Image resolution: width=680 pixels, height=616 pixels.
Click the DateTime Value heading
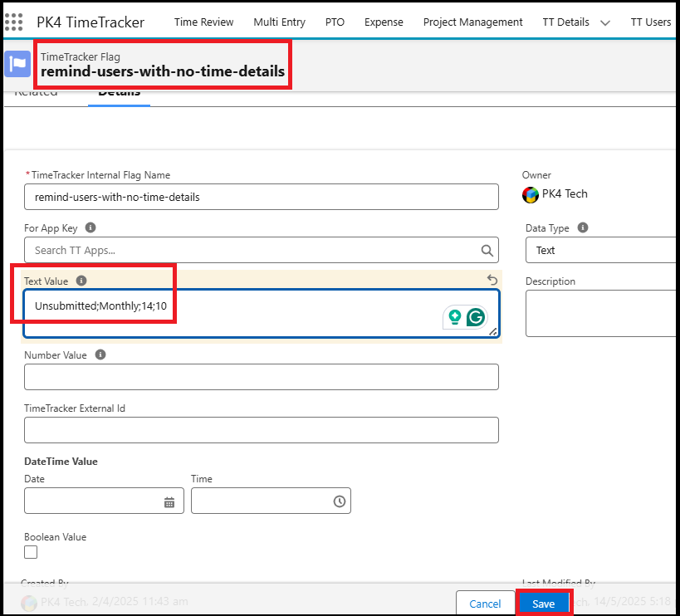[61, 462]
